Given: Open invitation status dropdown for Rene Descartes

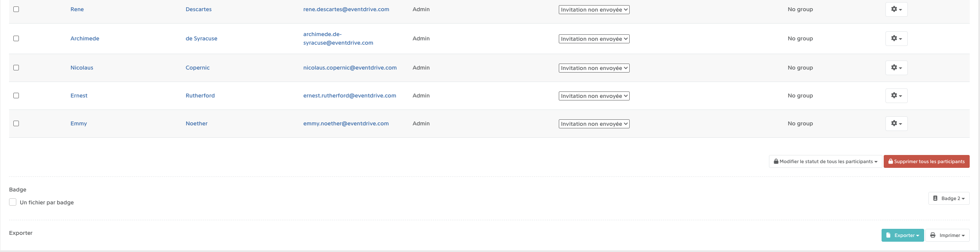Looking at the screenshot, I should click(x=594, y=9).
